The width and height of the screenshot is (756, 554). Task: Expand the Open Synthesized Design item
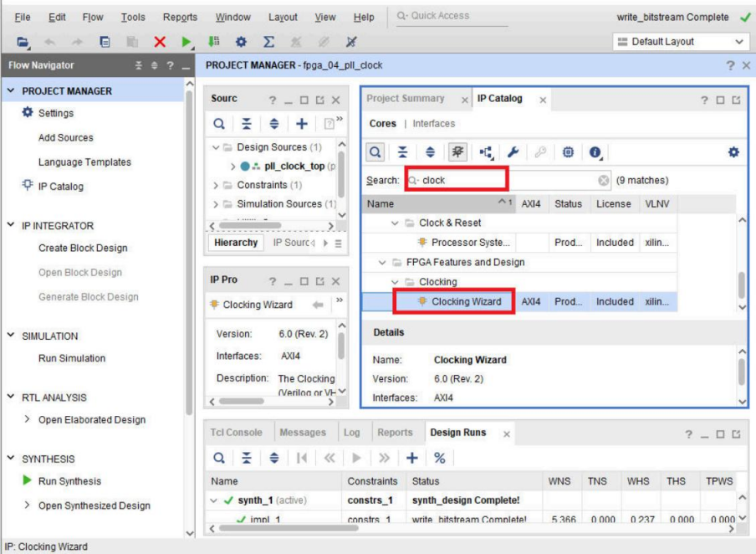[28, 505]
